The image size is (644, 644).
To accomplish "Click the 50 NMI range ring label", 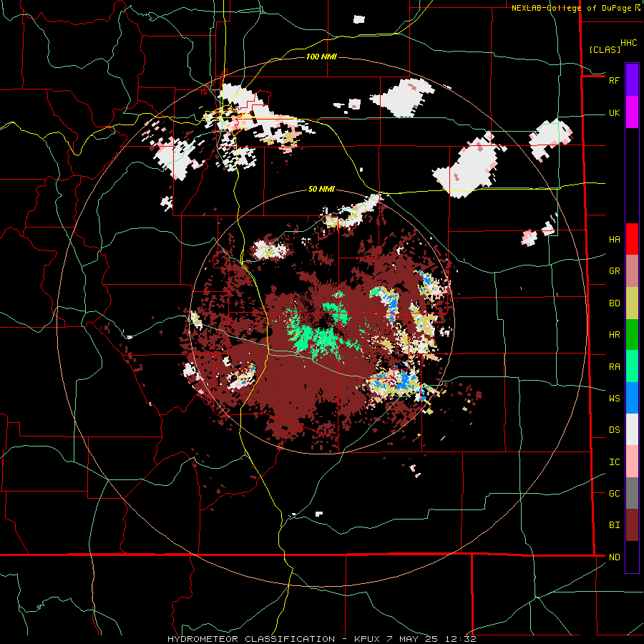I will point(321,190).
